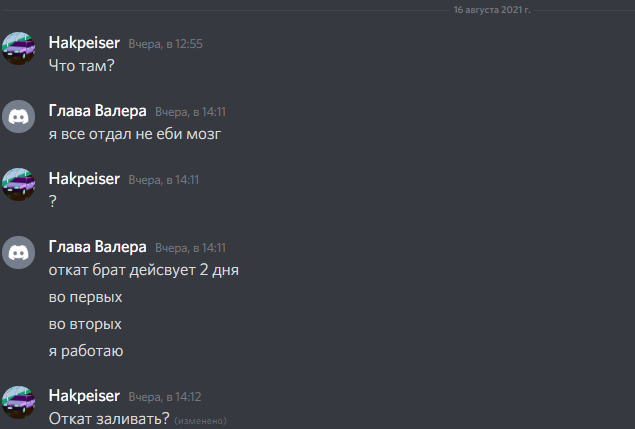Click Глава Валера's name above "откат брат дейсвует"
The image size is (635, 429).
(98, 247)
